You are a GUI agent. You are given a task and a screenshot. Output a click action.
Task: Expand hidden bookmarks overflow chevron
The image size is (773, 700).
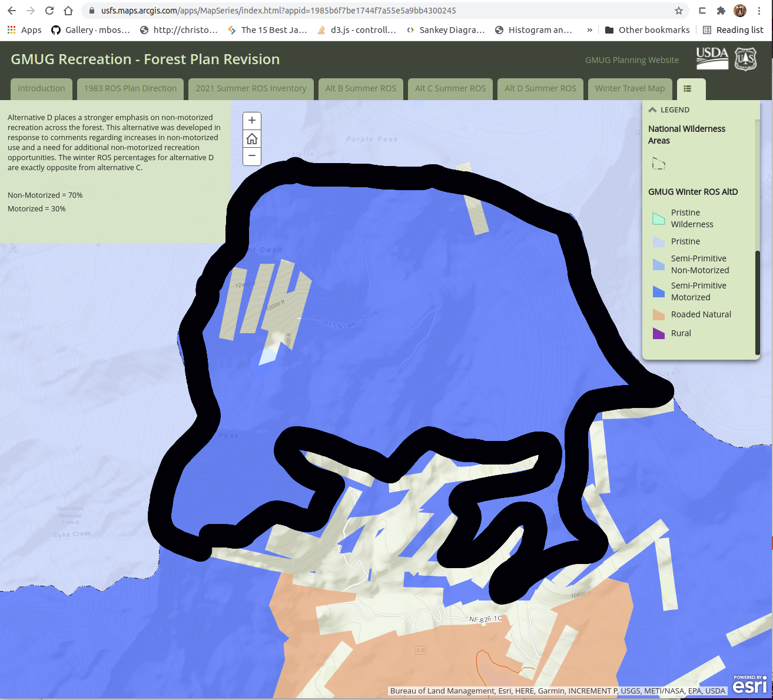589,30
